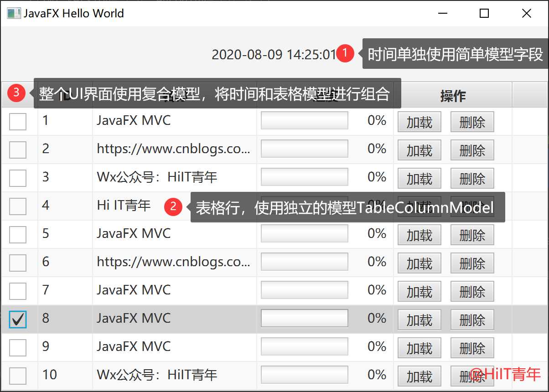549x392 pixels.
Task: Uncheck the selected checkbox in row 8
Action: point(18,320)
